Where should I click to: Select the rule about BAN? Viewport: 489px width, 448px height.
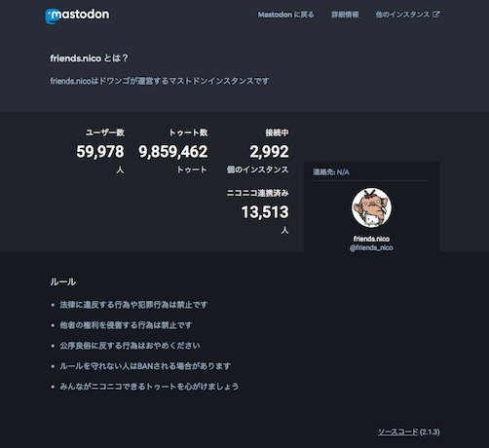pos(145,366)
